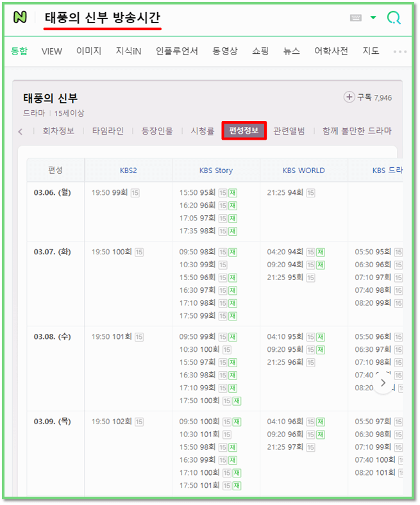Switch to the 쇼핑 tab
Viewport: 420px width, 505px height.
point(260,51)
